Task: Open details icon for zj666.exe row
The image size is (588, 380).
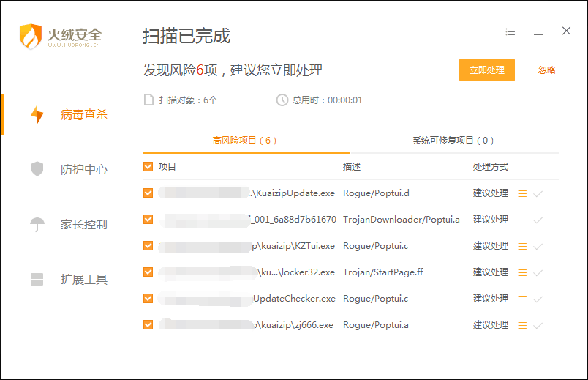Action: pos(522,325)
